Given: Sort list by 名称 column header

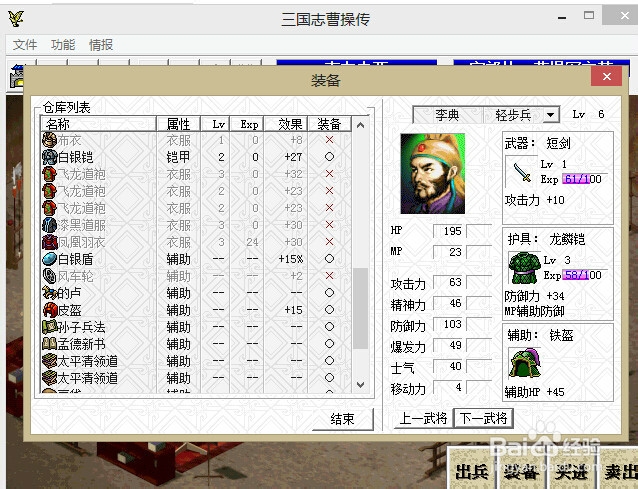Looking at the screenshot, I should pyautogui.click(x=98, y=124).
